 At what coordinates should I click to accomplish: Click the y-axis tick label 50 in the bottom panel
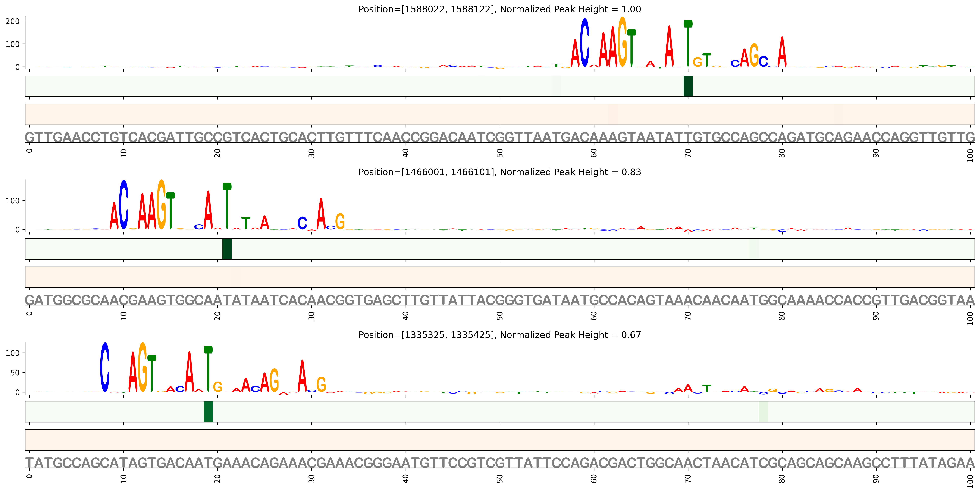15,373
